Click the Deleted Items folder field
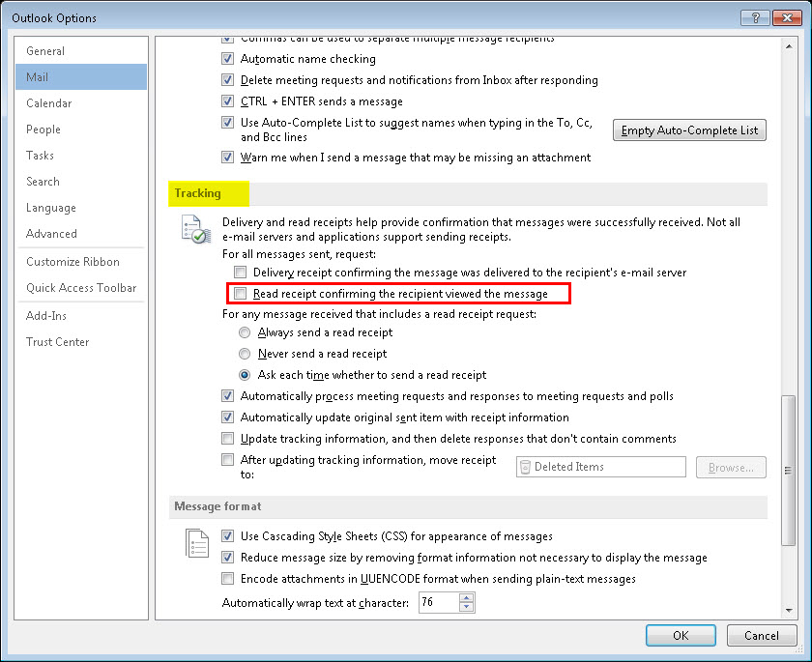This screenshot has height=662, width=812. (x=600, y=467)
